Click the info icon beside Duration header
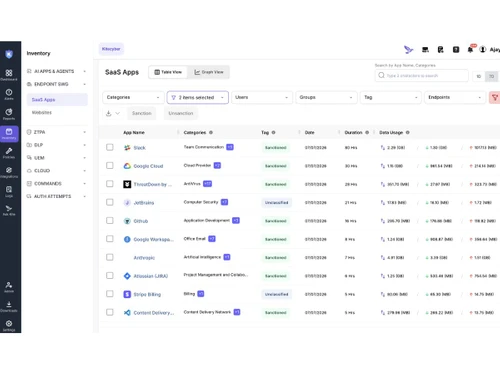 click(x=367, y=132)
